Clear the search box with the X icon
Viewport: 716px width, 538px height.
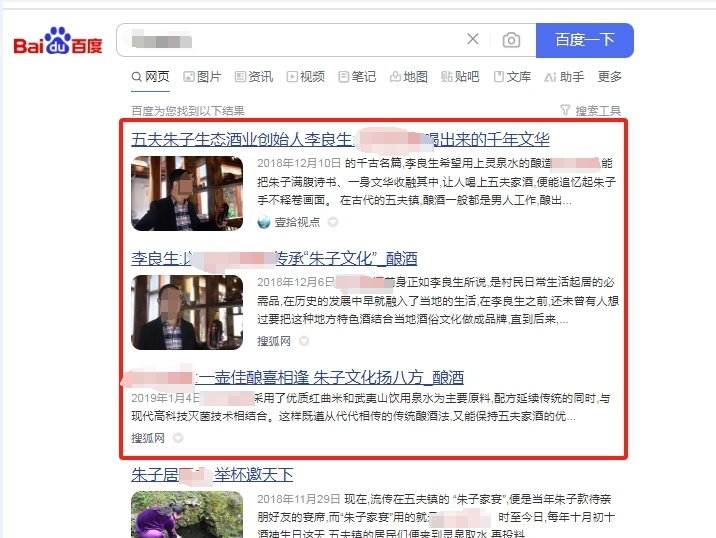[x=473, y=39]
